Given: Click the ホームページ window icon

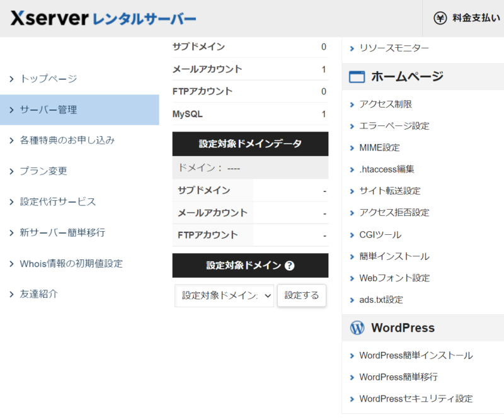Looking at the screenshot, I should click(x=357, y=77).
